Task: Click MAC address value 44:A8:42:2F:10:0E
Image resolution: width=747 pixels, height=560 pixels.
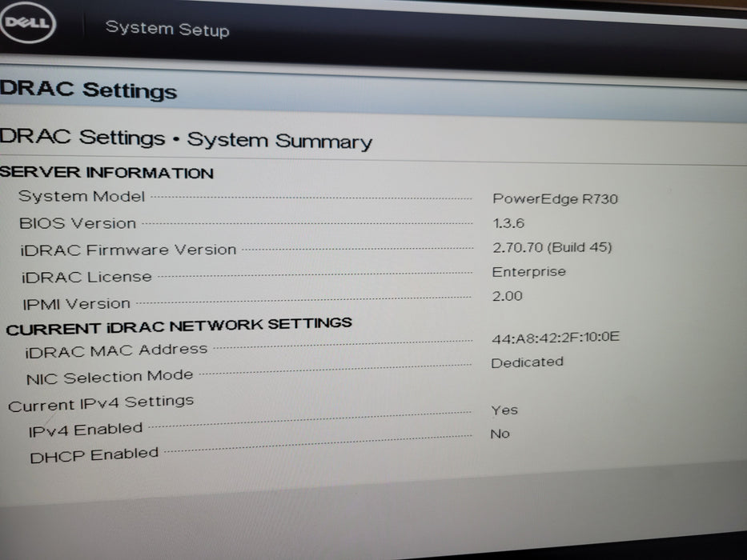Action: [556, 338]
